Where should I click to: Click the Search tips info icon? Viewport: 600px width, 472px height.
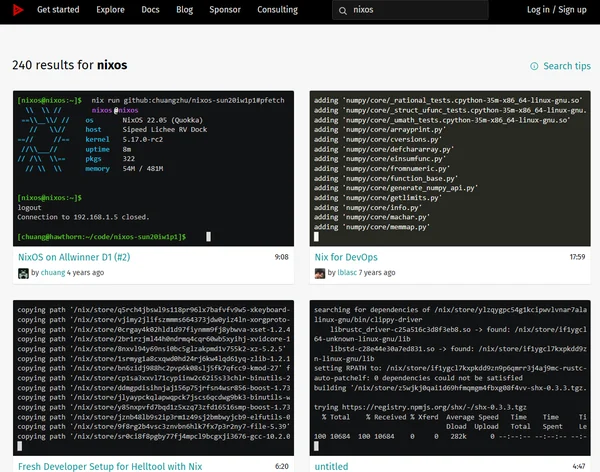pyautogui.click(x=534, y=66)
